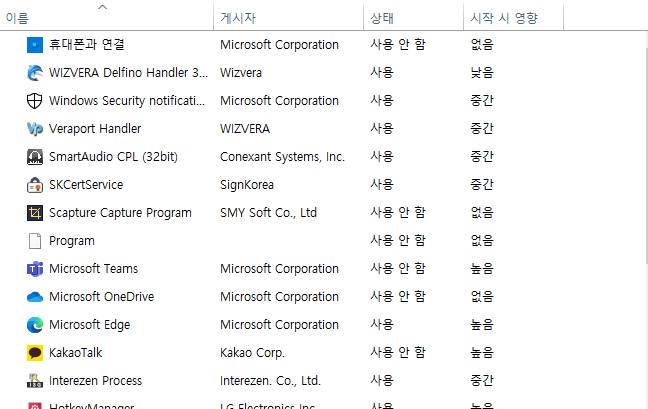Click publisher WIZVERA in Veraport row
The image size is (648, 409).
[245, 129]
